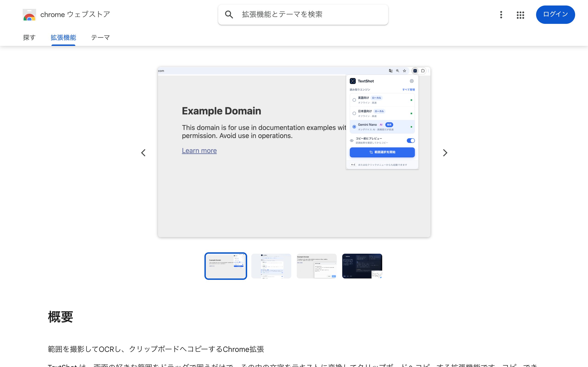Viewport: 588px width, 367px height.
Task: Click the translate icon in screenshot toolbar
Action: coord(391,71)
